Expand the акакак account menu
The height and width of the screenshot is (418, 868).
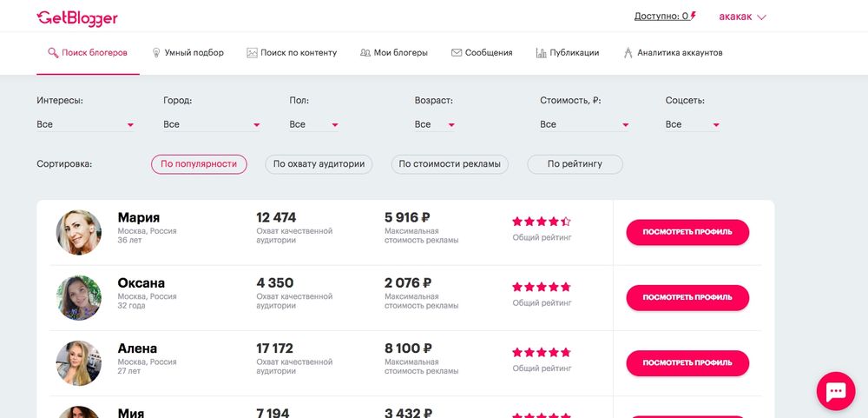tap(742, 17)
